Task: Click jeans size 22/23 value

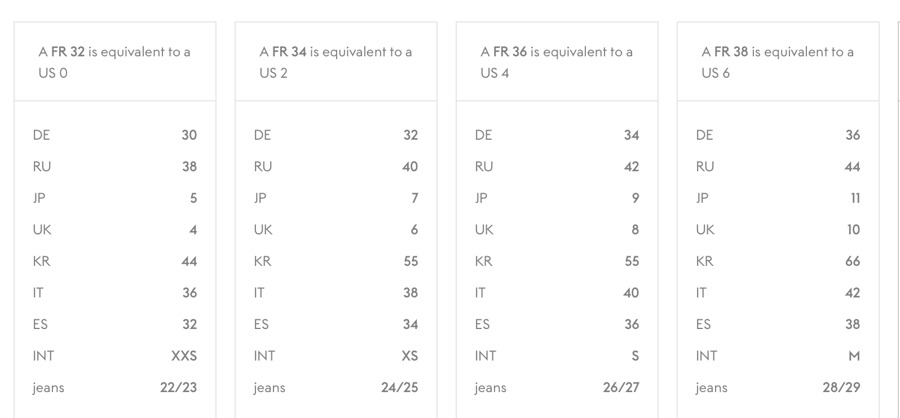Action: click(178, 388)
